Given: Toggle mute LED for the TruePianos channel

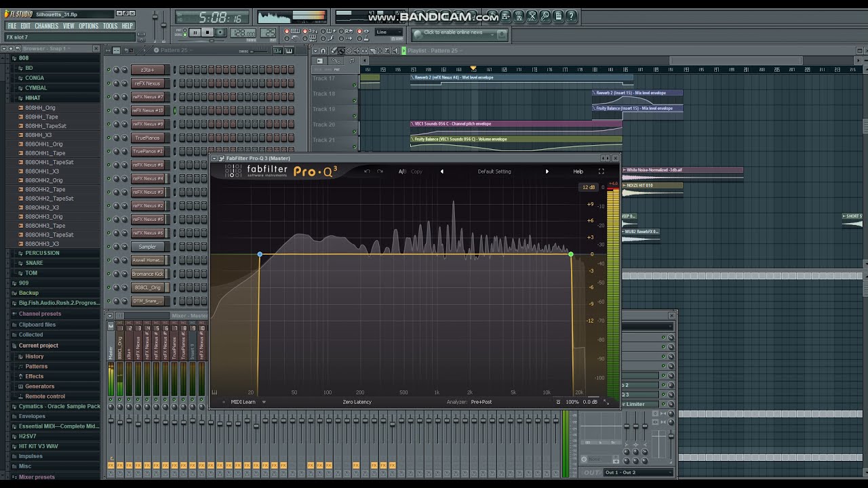Looking at the screenshot, I should [x=108, y=138].
